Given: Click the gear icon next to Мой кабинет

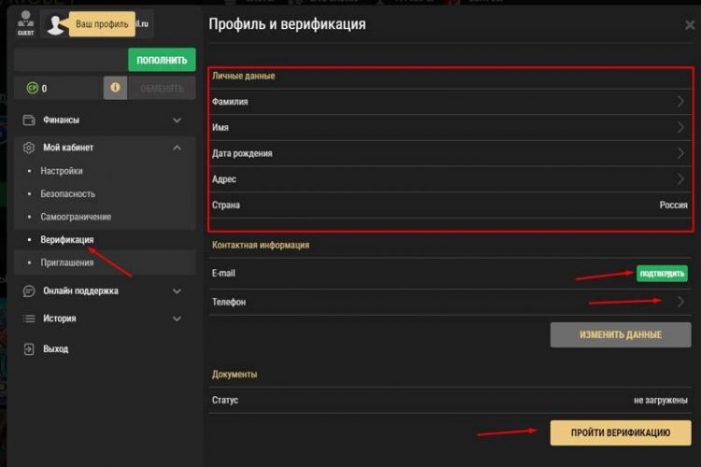Looking at the screenshot, I should click(29, 147).
